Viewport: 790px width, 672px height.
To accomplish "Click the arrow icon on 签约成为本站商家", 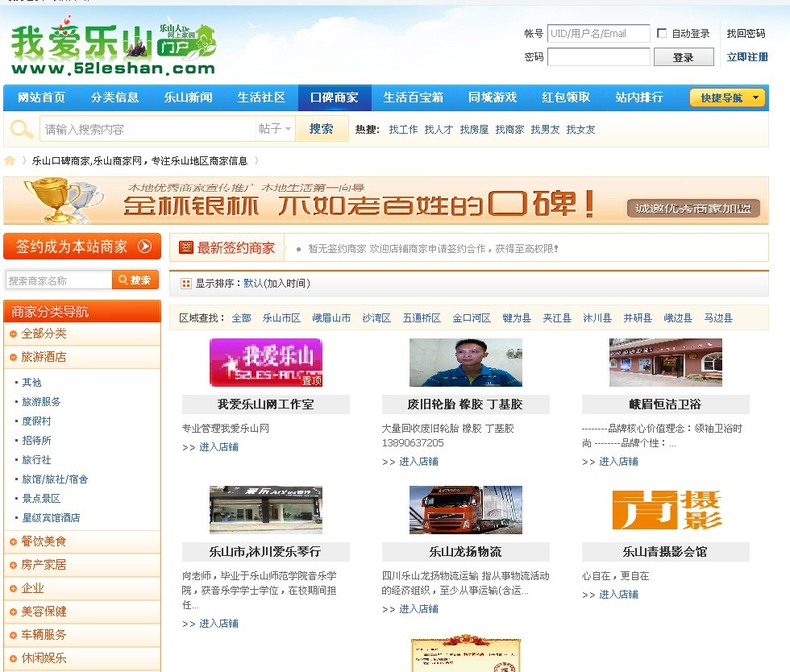I will click(x=145, y=246).
